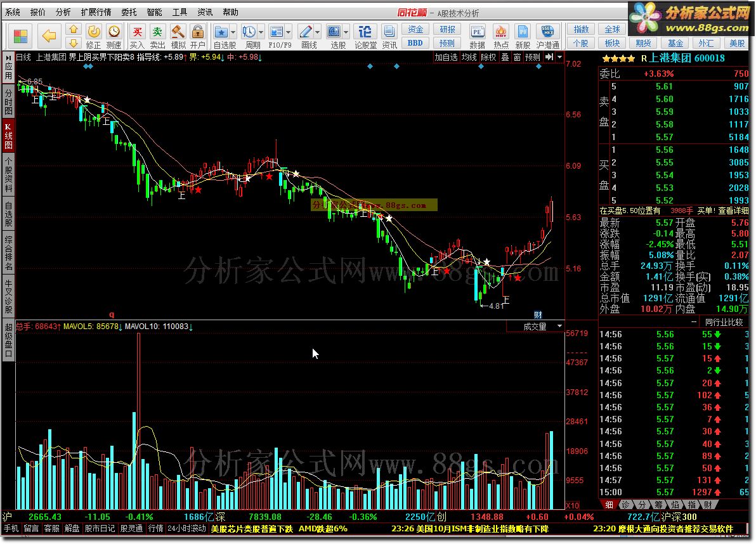Open the 报价 menu
756x544 pixels.
[37, 12]
